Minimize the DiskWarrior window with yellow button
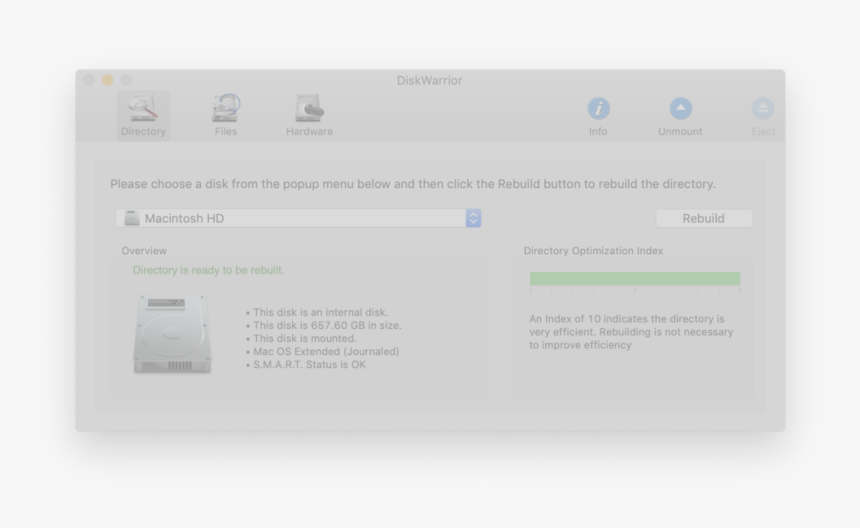Viewport: 860px width, 528px height. coord(108,80)
